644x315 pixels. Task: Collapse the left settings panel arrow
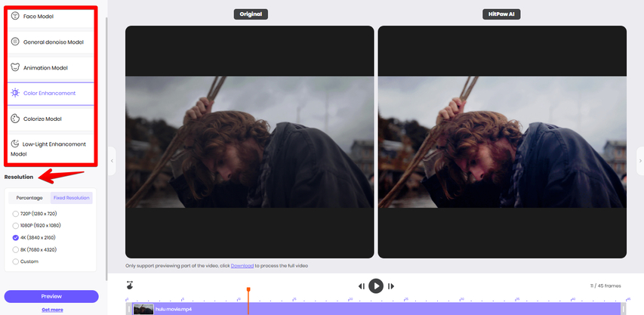[112, 161]
